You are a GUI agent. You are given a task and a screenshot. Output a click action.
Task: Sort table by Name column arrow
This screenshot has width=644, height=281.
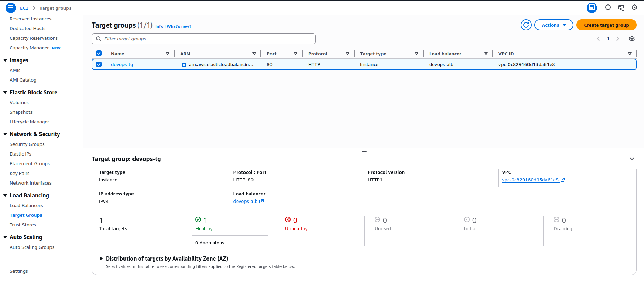pos(168,54)
